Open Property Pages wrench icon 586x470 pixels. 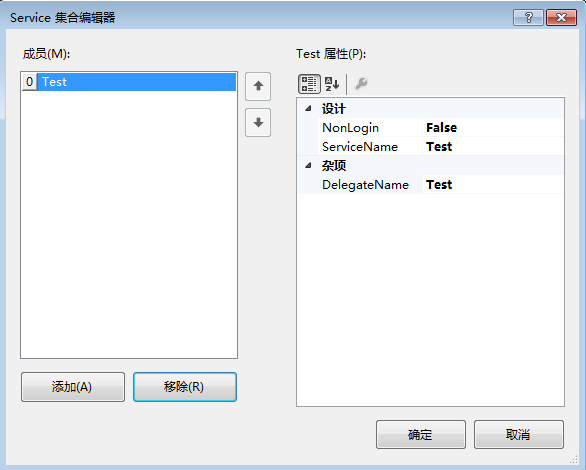[361, 84]
